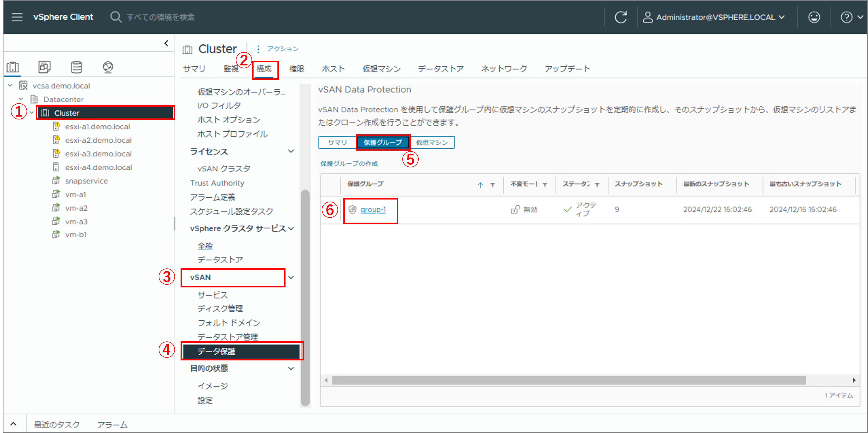Screen dimensions: 868x433
Task: Open the help question mark menu
Action: coord(846,17)
